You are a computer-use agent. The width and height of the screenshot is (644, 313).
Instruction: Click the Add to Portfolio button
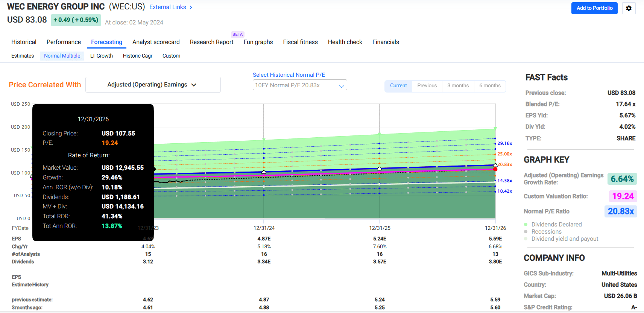(594, 8)
